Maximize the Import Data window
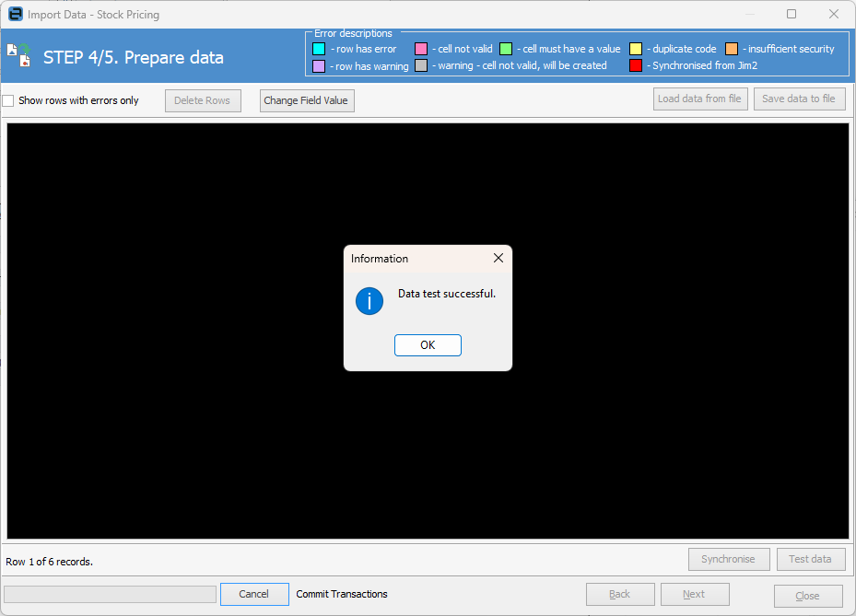 coord(791,14)
